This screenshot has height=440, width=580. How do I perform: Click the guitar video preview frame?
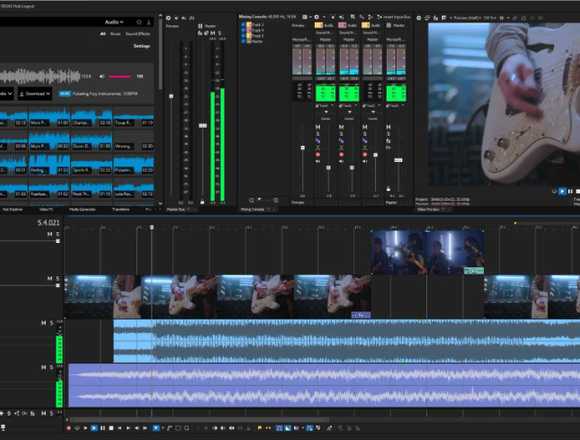[x=504, y=104]
